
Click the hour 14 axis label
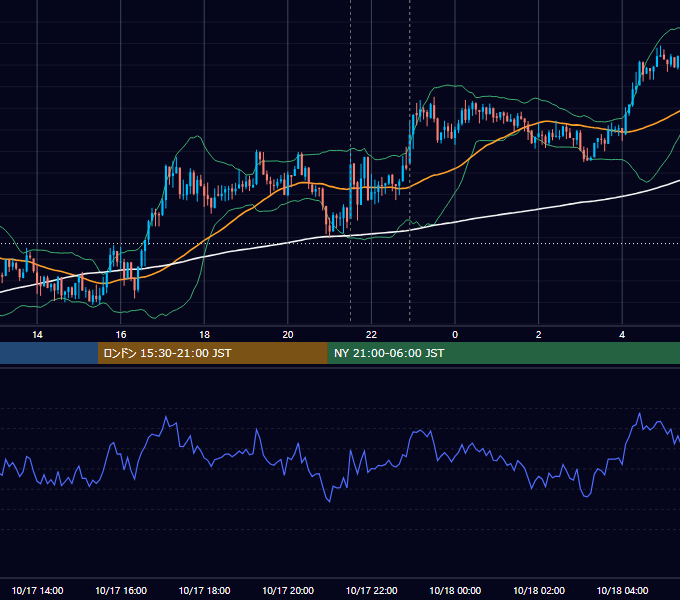37,335
